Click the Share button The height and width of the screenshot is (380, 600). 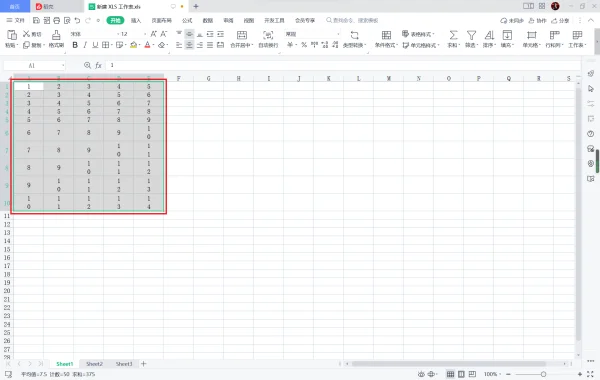560,20
